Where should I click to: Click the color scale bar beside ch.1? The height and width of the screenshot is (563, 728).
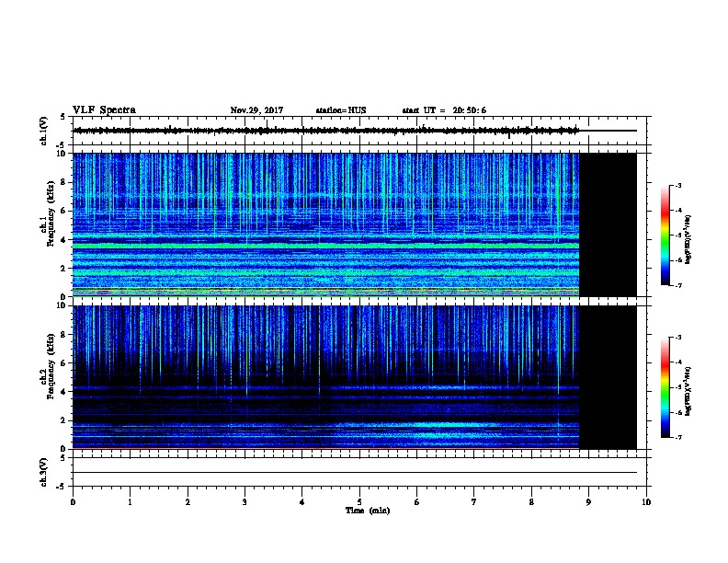click(665, 236)
